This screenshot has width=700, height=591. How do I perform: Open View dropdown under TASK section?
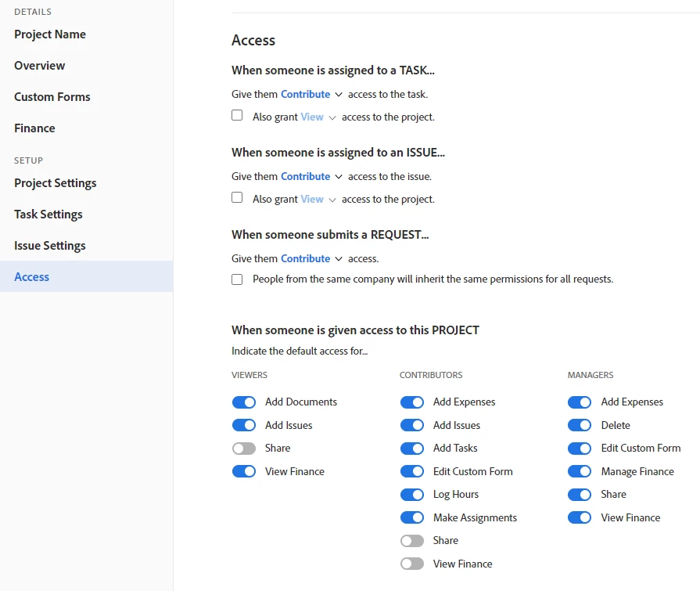coord(318,117)
